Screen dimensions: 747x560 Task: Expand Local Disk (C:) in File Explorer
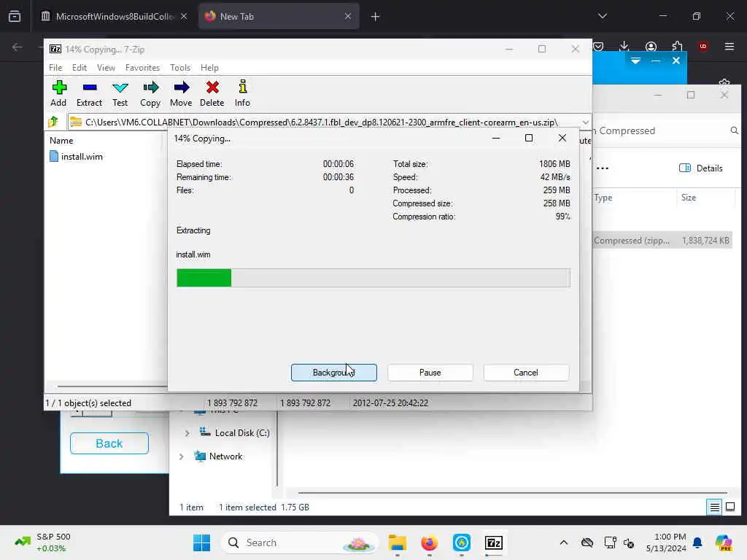point(187,433)
